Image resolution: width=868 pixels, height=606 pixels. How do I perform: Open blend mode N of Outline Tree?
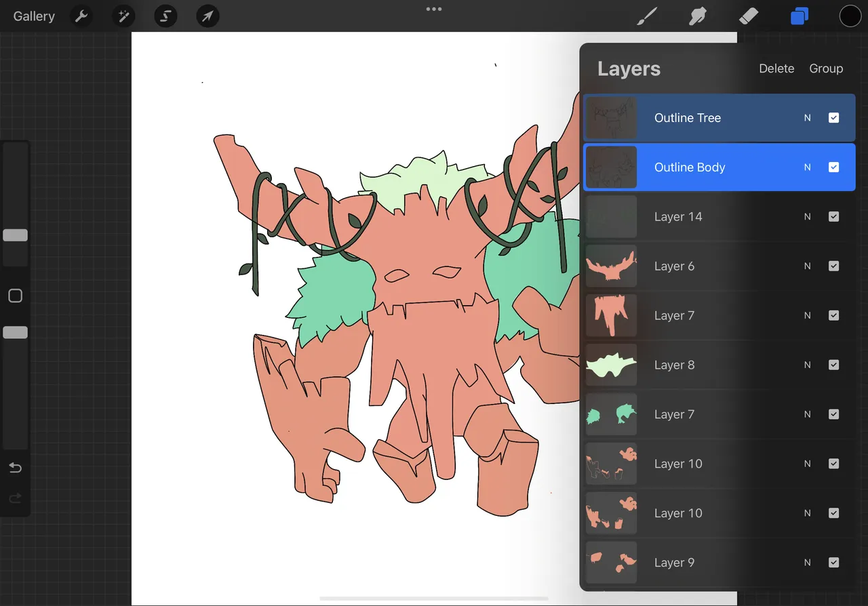(x=808, y=118)
